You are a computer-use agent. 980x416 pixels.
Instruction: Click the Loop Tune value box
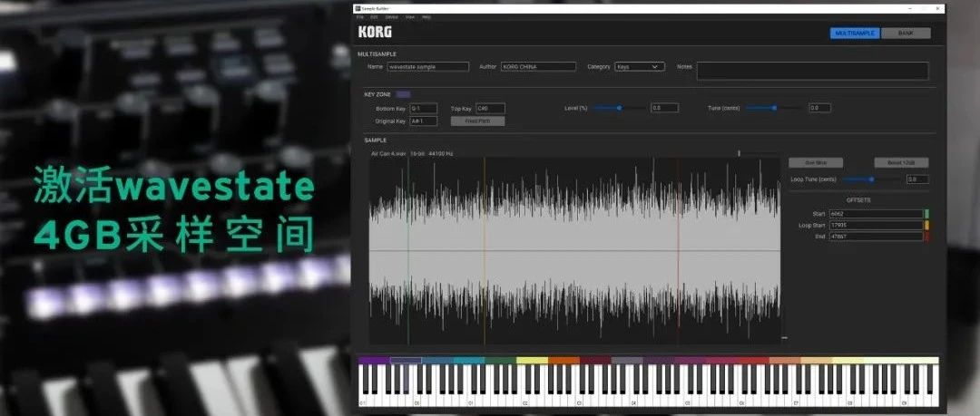917,179
